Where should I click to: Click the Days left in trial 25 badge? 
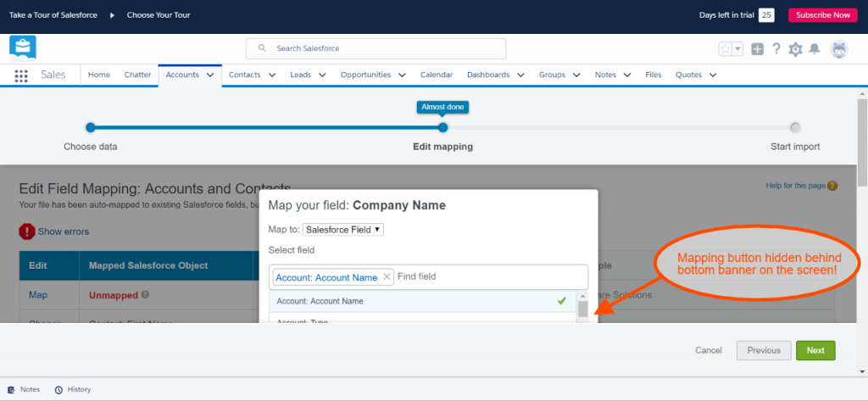pos(766,15)
